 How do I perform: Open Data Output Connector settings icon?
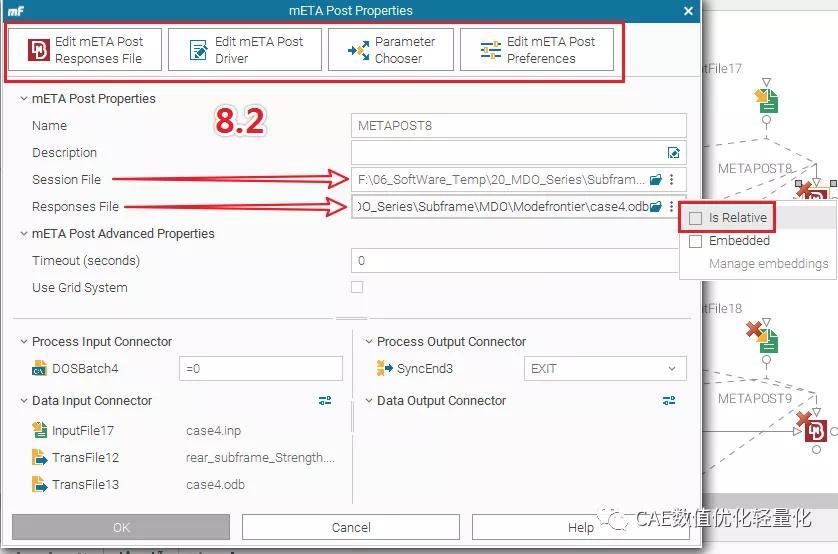tap(669, 401)
